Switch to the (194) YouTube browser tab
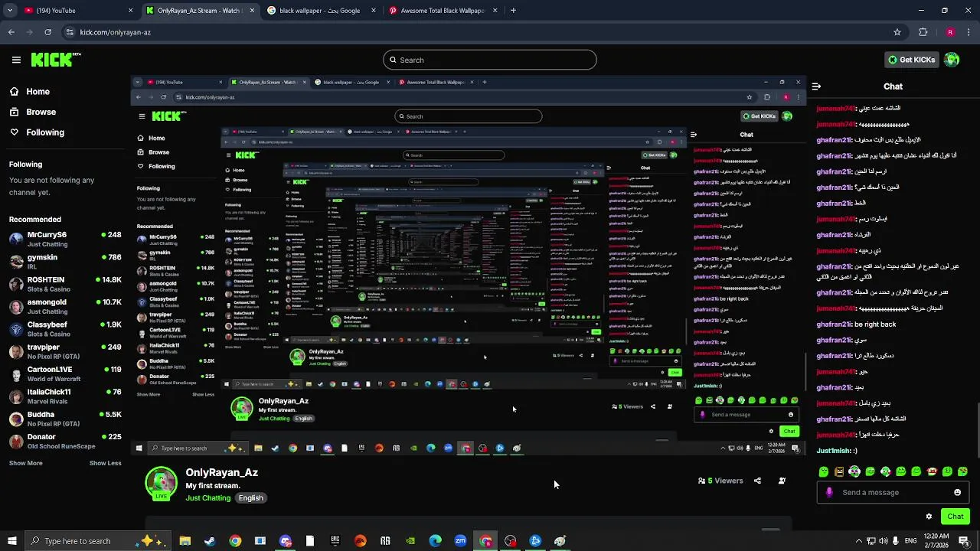Viewport: 980px width, 551px height. [x=78, y=11]
